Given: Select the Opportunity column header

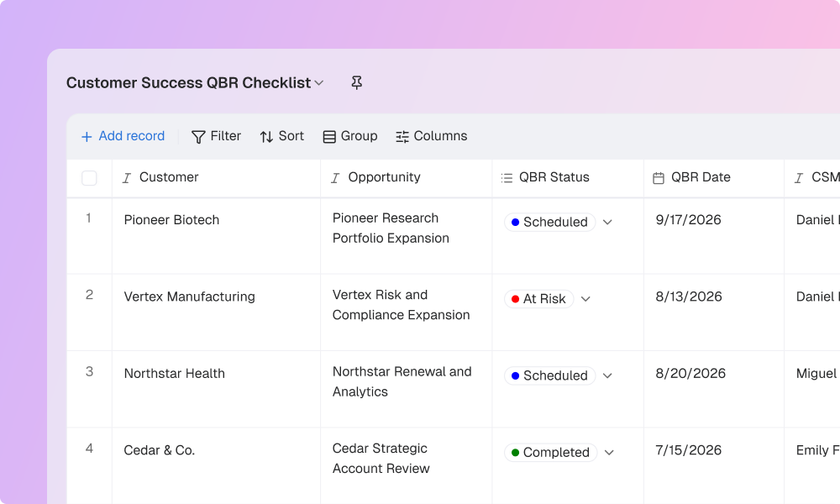Looking at the screenshot, I should [x=406, y=178].
